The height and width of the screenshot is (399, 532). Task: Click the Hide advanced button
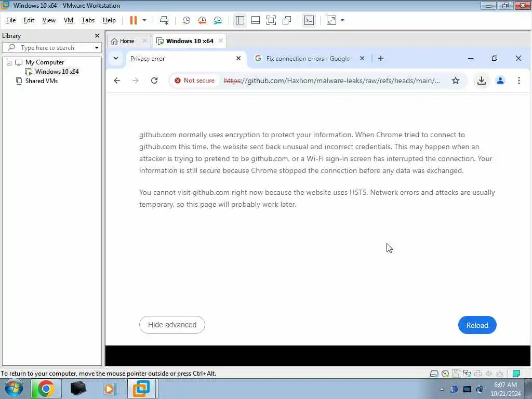tap(172, 325)
